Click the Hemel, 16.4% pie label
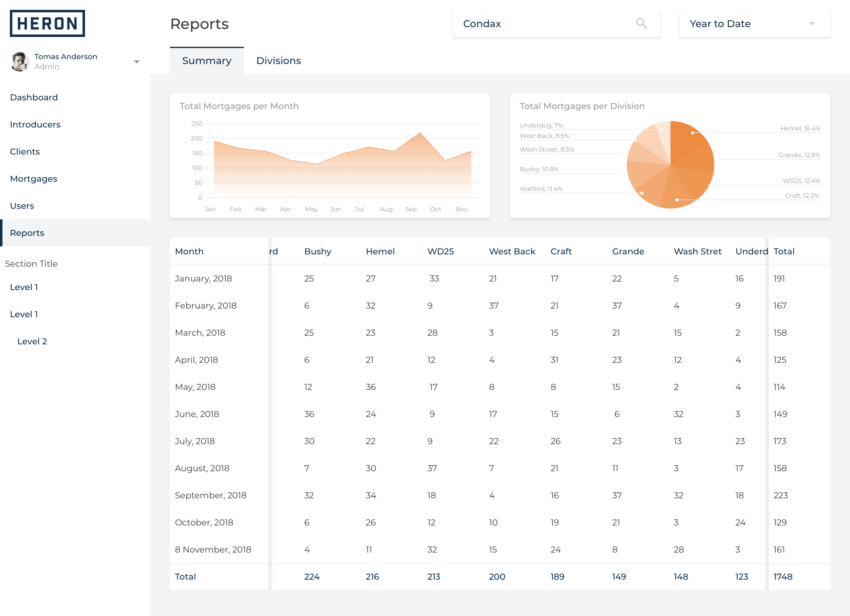This screenshot has width=850, height=616. tap(800, 128)
